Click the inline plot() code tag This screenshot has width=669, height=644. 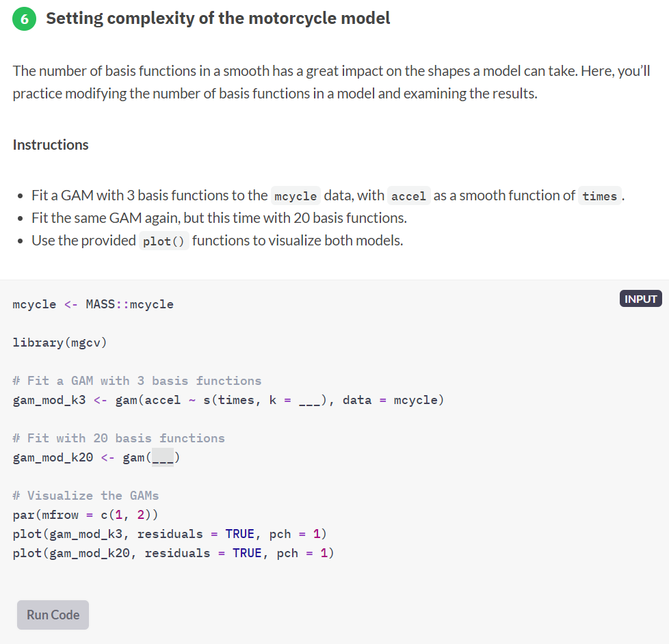[164, 241]
